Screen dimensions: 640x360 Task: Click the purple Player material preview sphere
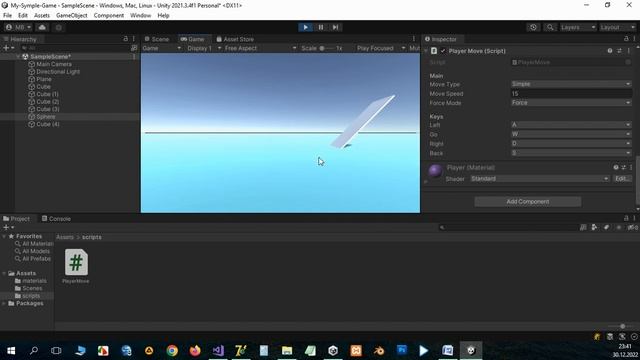(435, 171)
